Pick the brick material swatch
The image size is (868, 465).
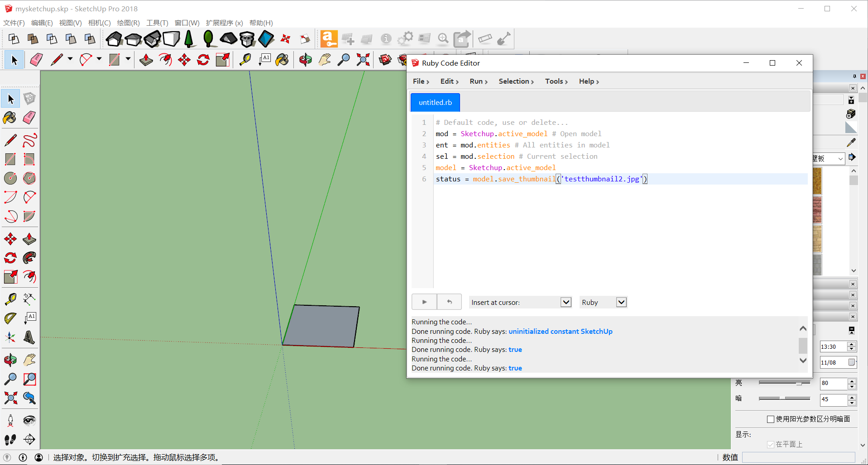(817, 210)
